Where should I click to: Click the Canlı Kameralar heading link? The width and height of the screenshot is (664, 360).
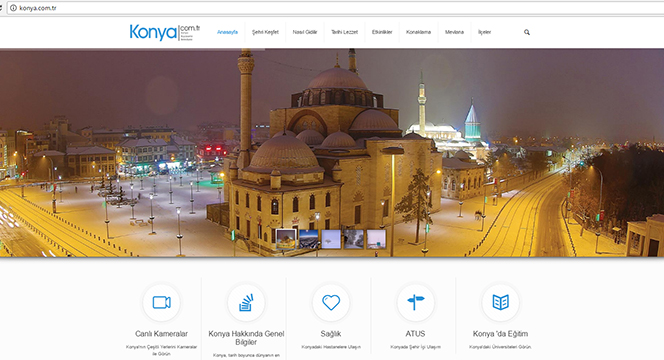click(161, 334)
